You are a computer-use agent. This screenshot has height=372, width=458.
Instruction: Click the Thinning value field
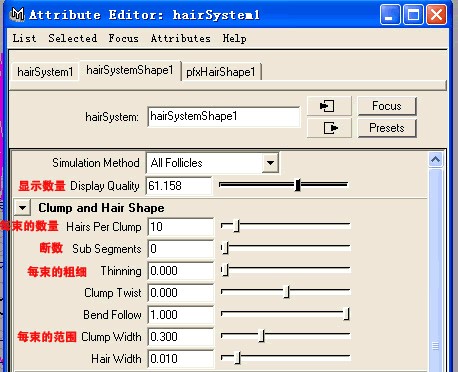click(180, 271)
